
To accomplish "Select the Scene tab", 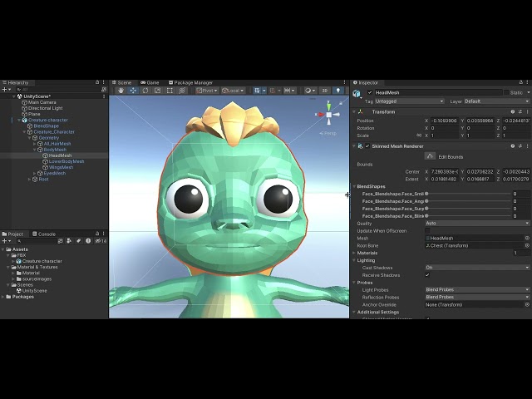I will (x=122, y=82).
